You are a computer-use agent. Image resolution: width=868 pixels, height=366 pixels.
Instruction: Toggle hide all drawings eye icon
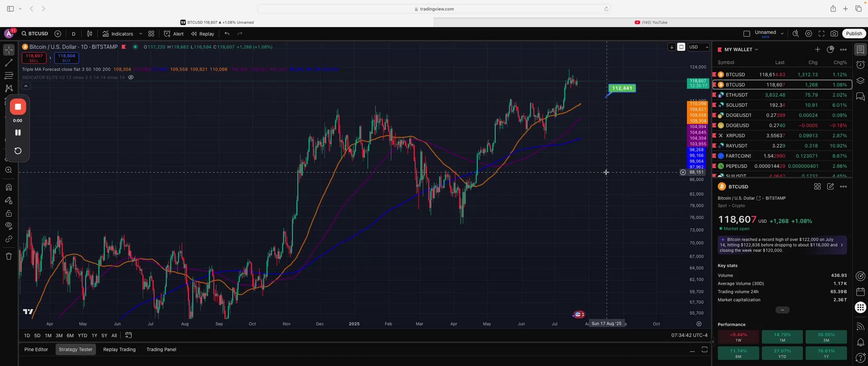9,226
